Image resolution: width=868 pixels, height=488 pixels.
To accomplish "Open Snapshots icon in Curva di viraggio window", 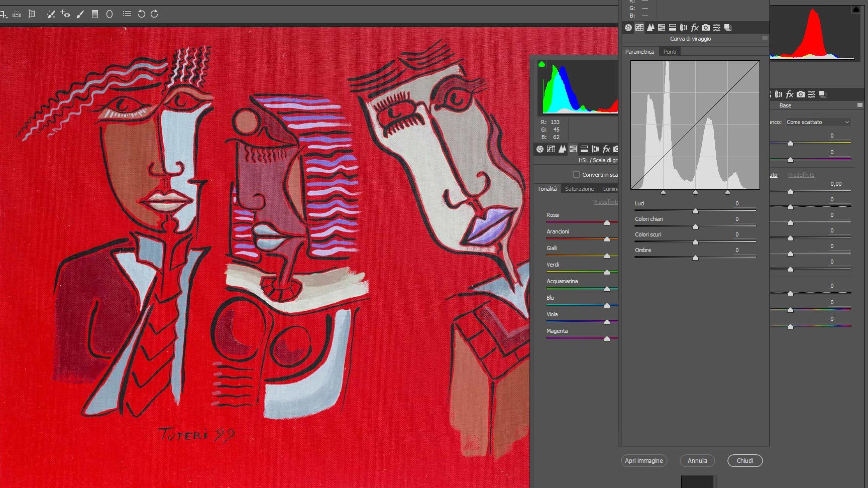I will point(728,28).
